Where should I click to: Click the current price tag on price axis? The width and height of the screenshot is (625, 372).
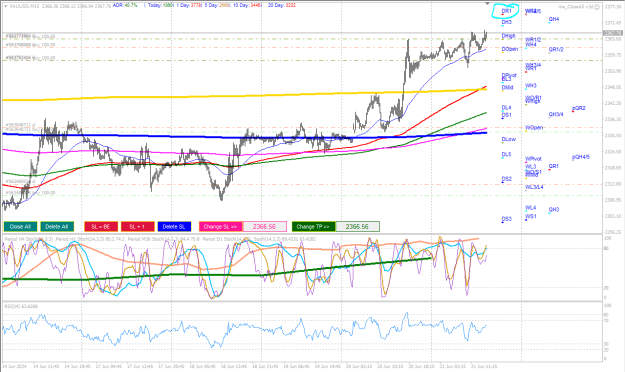pos(613,33)
